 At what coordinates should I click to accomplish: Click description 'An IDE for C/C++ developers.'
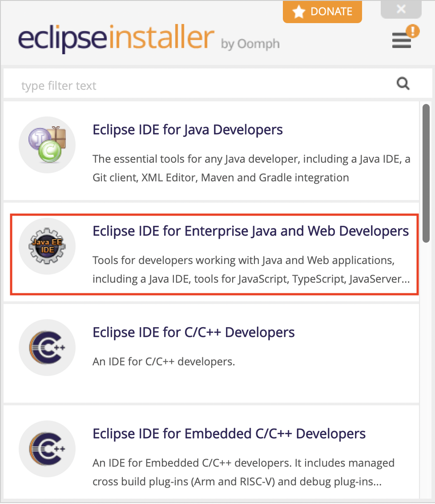pos(164,362)
